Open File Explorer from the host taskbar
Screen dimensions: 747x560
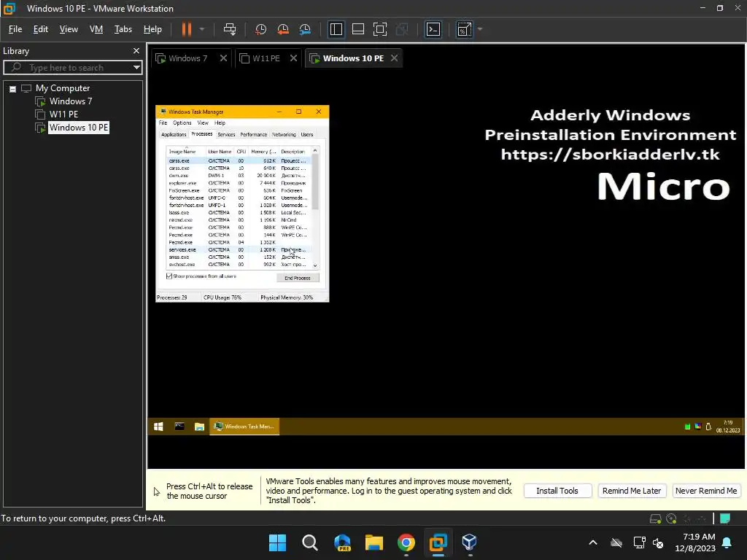coord(374,542)
